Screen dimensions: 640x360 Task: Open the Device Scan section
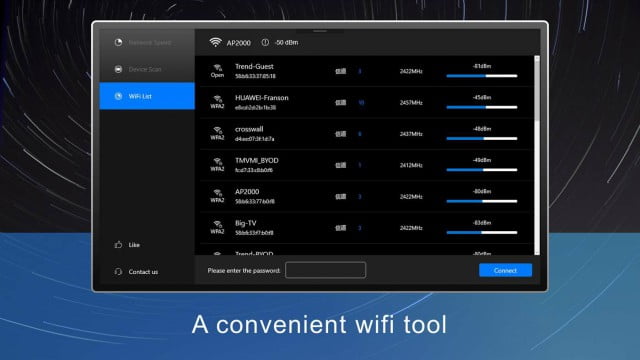(147, 69)
